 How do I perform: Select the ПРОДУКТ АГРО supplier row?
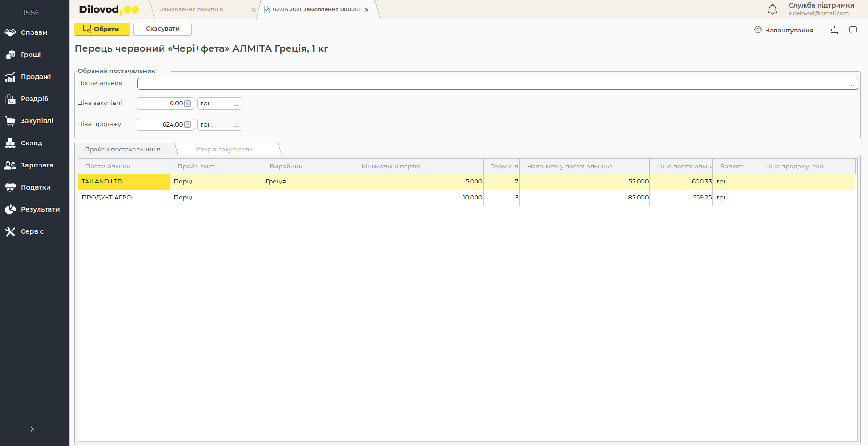pyautogui.click(x=107, y=198)
